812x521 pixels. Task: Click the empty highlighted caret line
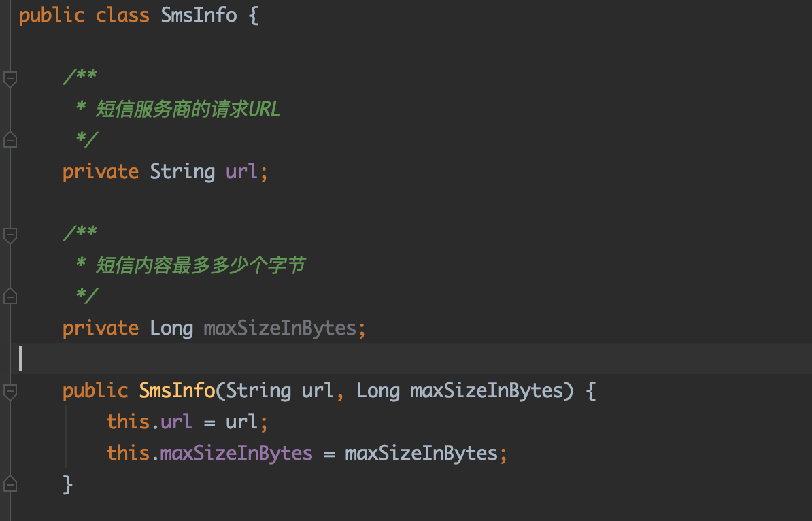pyautogui.click(x=408, y=358)
